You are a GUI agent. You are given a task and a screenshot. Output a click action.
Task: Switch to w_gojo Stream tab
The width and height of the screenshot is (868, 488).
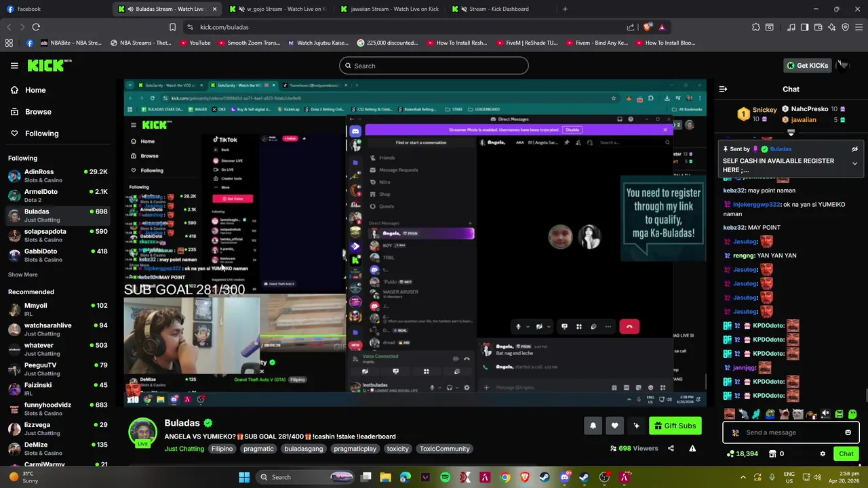pos(278,9)
